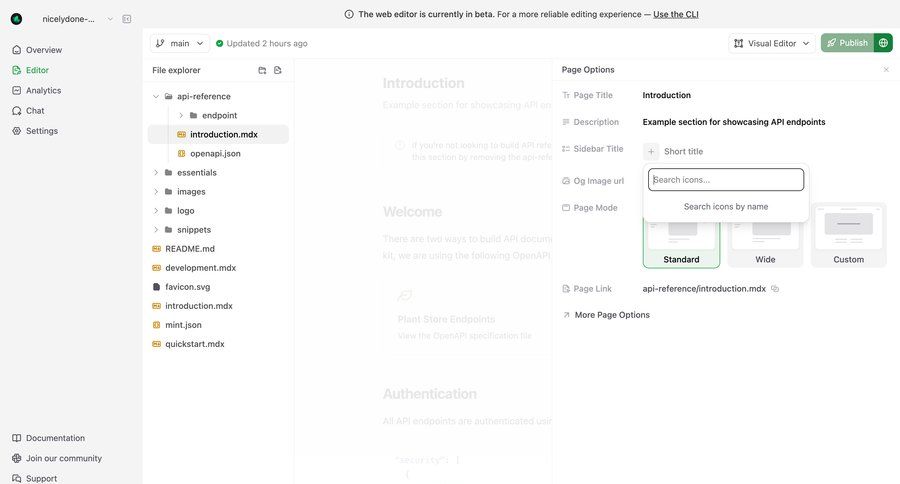Open the nicelydone organization dropdown

pos(77,19)
